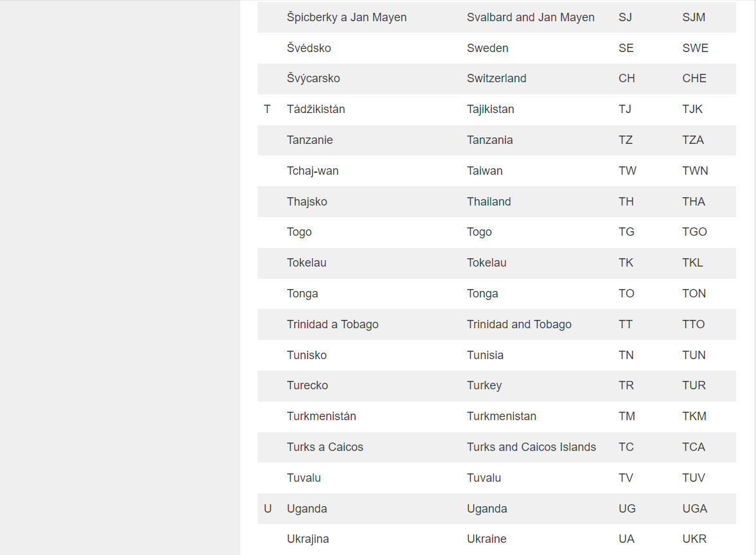Click the three-letter code TON

tap(694, 294)
